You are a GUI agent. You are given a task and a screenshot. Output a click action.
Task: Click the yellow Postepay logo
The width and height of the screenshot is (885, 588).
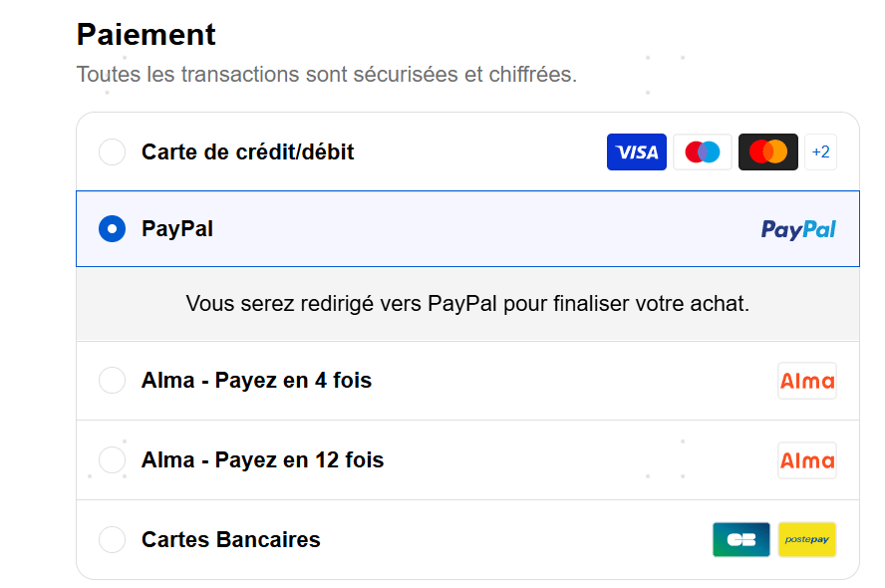(x=807, y=539)
